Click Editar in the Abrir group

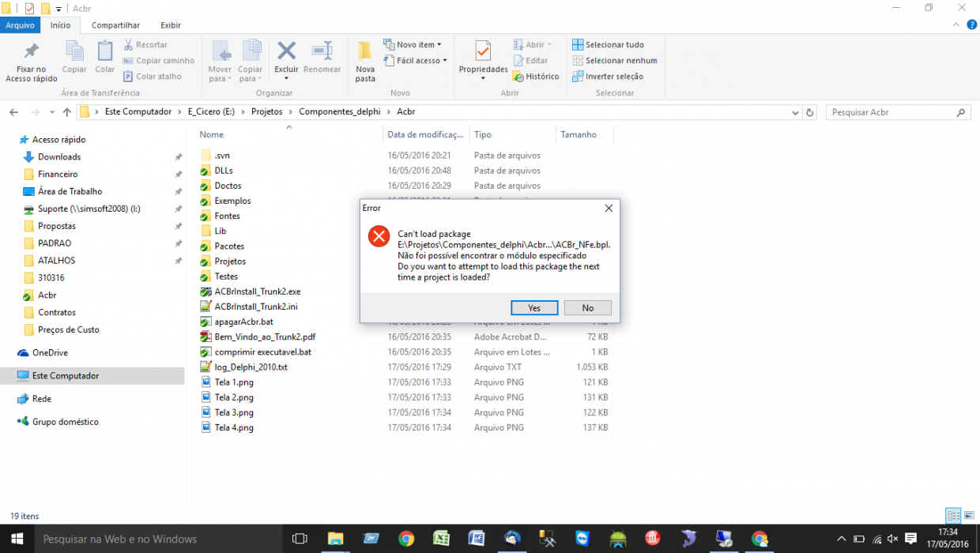pyautogui.click(x=530, y=61)
